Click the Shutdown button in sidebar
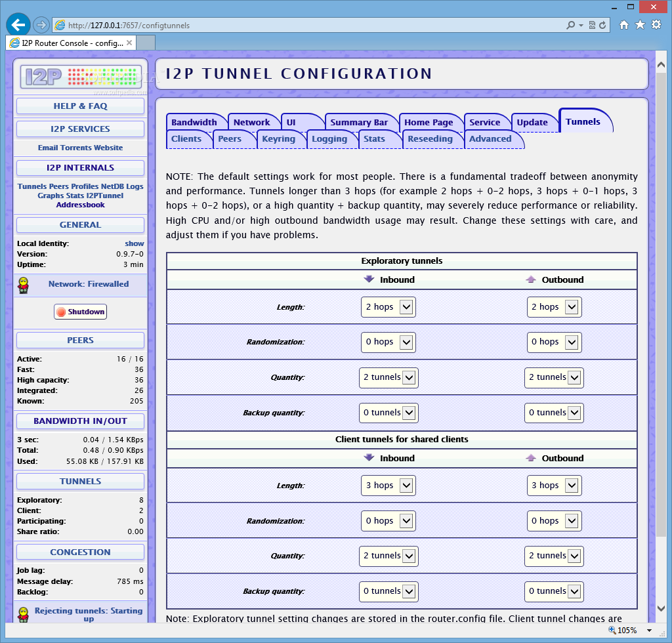 coord(81,312)
